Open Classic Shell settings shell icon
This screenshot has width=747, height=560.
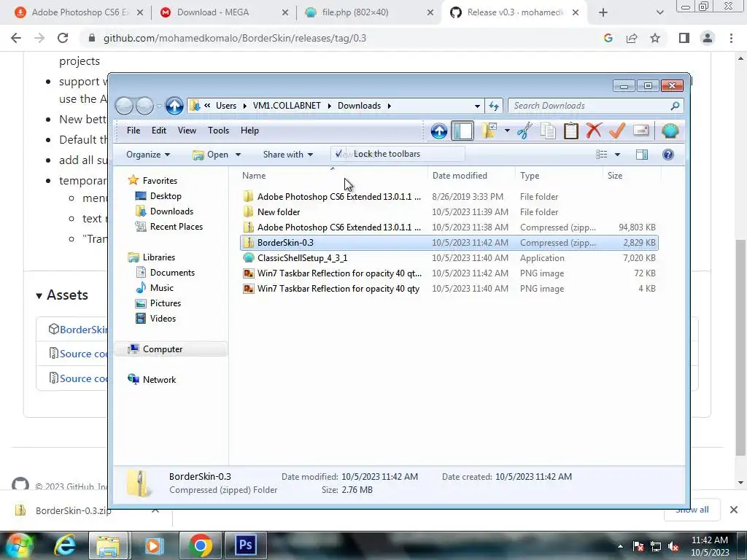click(x=670, y=131)
